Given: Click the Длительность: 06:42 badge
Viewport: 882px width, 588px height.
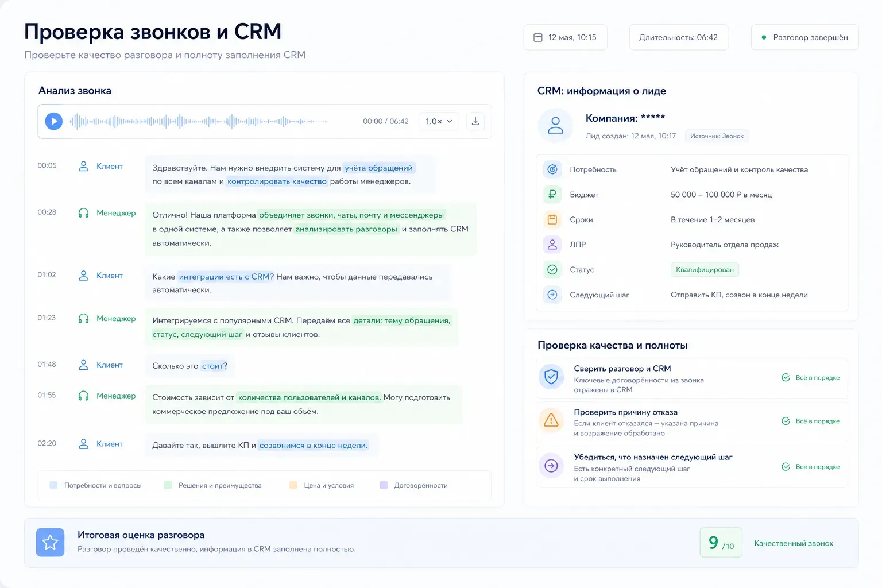Looking at the screenshot, I should (x=679, y=37).
